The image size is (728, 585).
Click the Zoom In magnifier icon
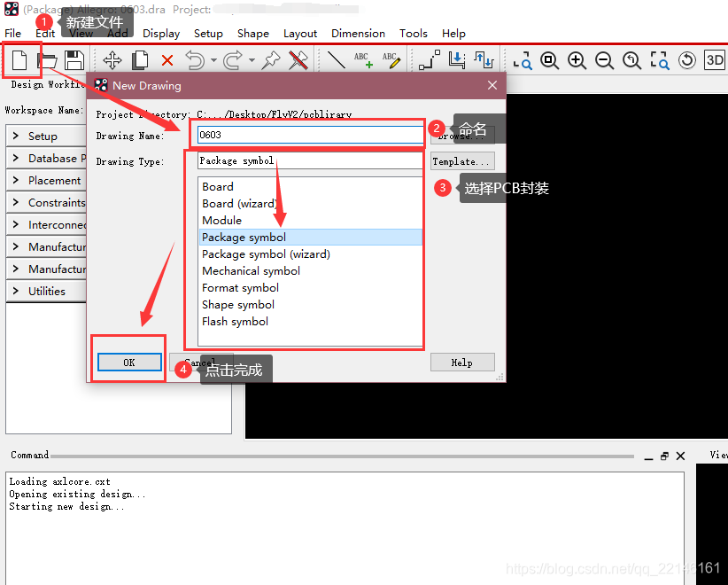tap(577, 60)
